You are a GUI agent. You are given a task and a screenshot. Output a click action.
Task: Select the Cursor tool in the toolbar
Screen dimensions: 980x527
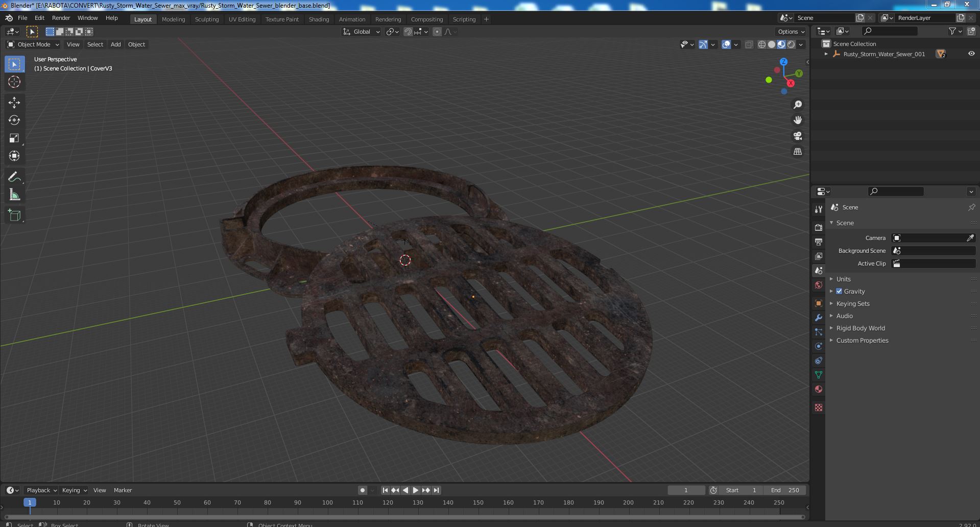pos(14,82)
